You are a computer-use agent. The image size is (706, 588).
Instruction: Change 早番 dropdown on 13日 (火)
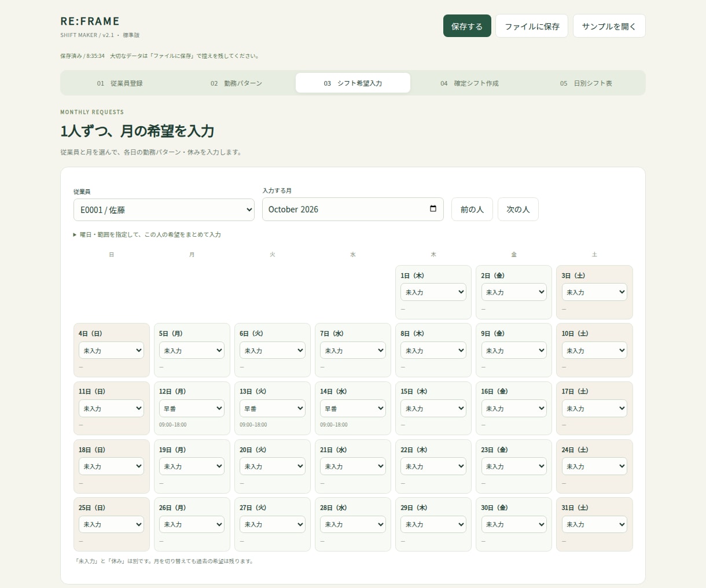click(272, 409)
